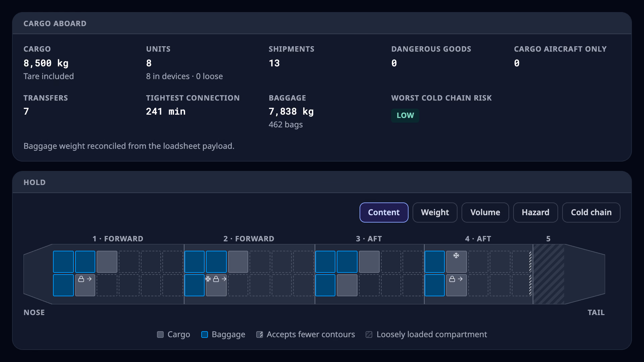Click the '8 in devices · 0 loose' text

pos(184,76)
